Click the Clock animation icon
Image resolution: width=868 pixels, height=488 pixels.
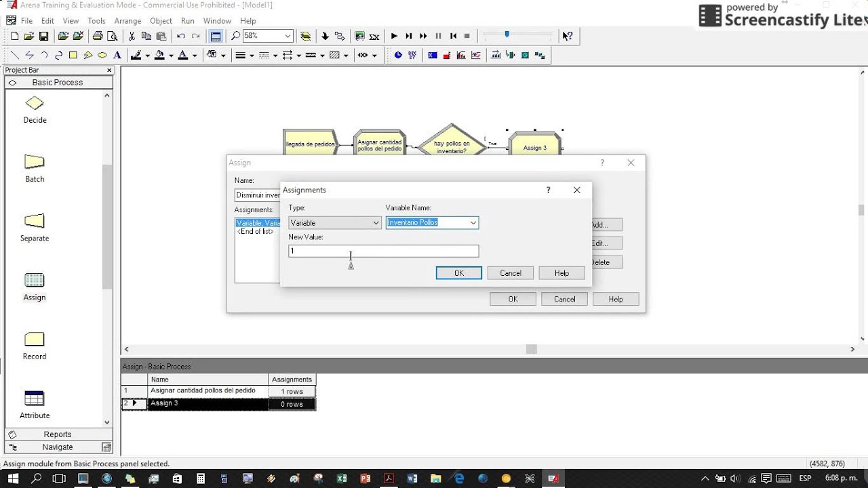[398, 56]
